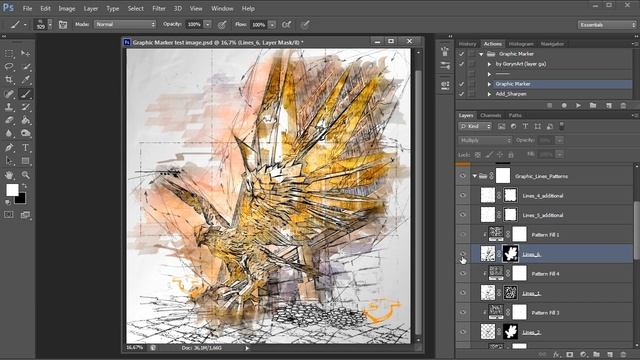Select the Dodge tool
Screen dimensions: 640x360
coord(25,133)
